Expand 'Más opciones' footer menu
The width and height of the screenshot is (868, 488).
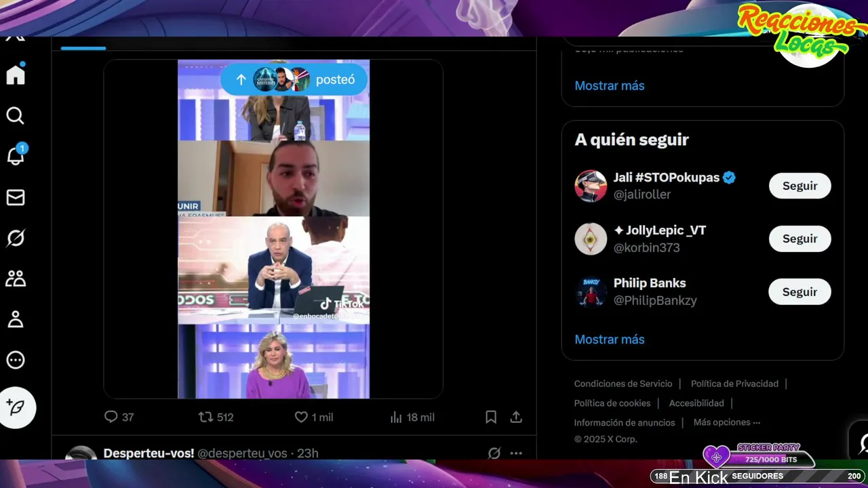(727, 422)
